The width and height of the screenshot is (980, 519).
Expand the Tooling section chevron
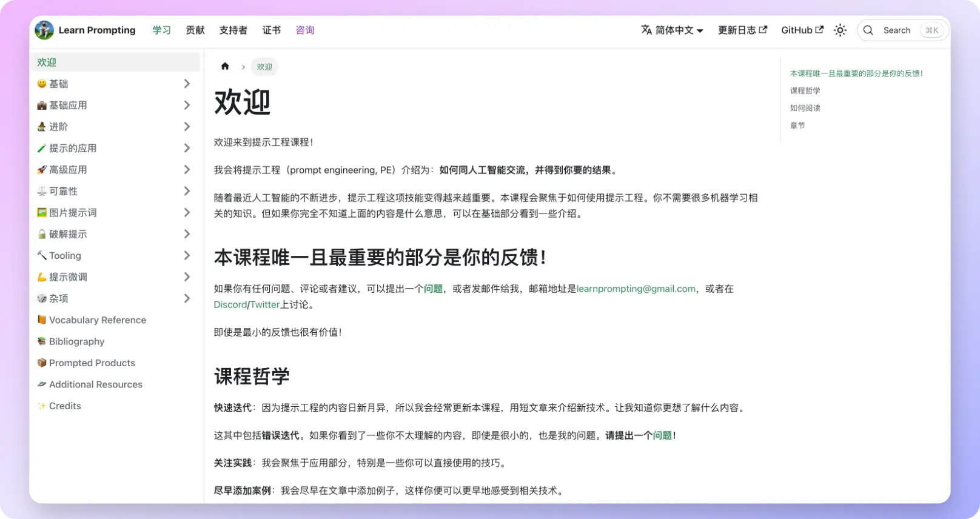[x=187, y=256]
